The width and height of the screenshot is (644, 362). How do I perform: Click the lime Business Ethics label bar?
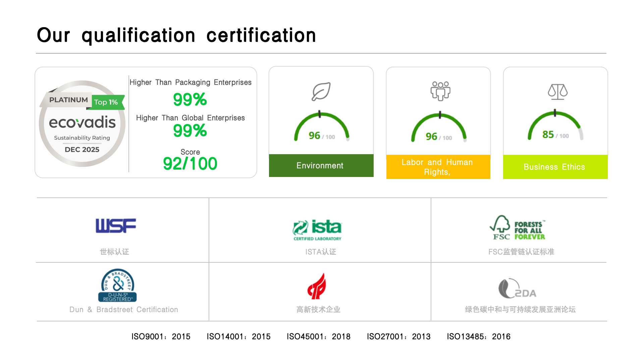(555, 167)
